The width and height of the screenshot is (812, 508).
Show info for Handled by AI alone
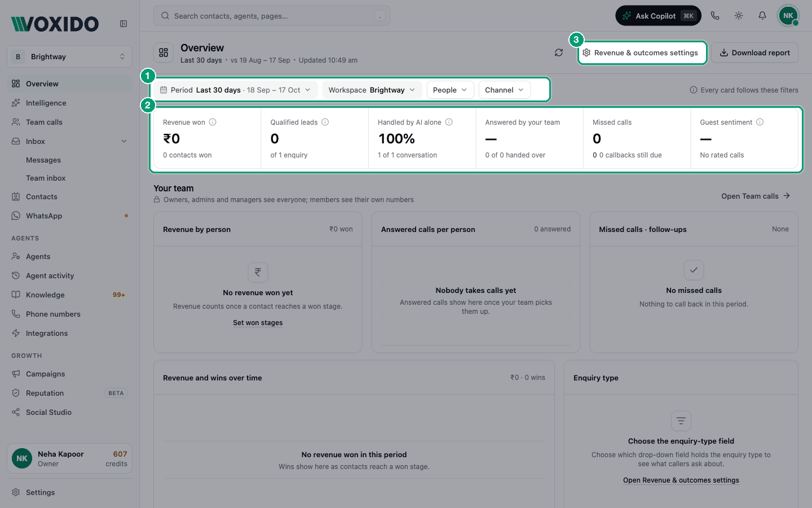point(449,122)
